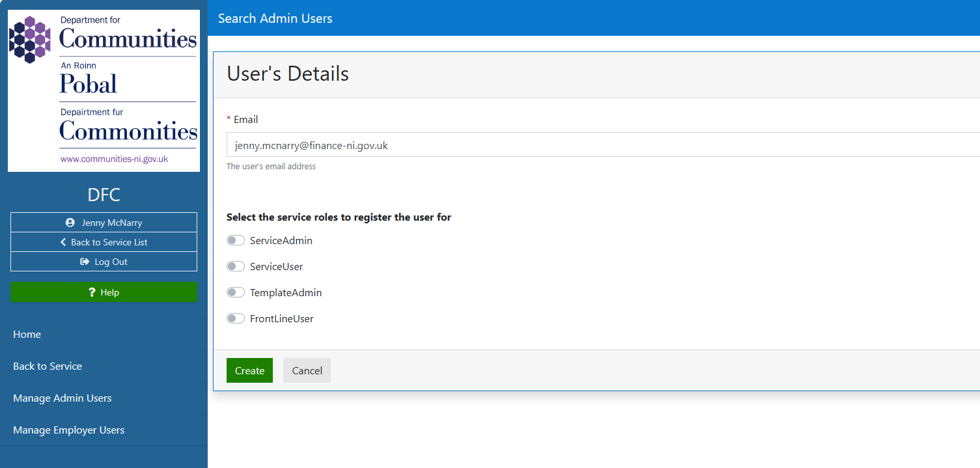Click the Log Out exit icon

(x=85, y=262)
